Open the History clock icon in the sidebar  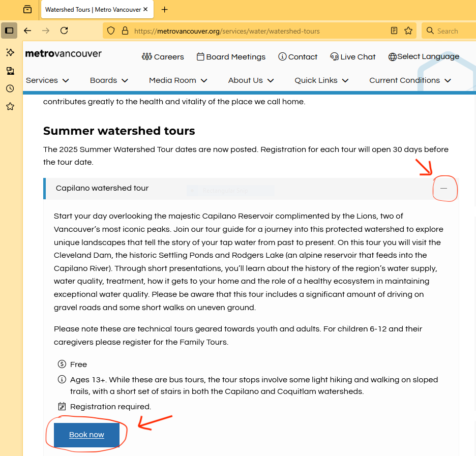10,88
